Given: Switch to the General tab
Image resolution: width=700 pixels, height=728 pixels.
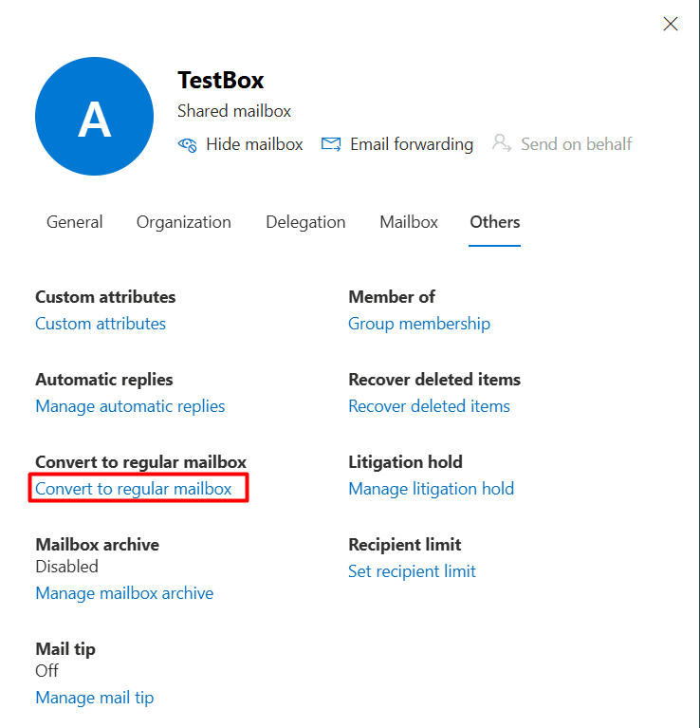Looking at the screenshot, I should pyautogui.click(x=74, y=222).
